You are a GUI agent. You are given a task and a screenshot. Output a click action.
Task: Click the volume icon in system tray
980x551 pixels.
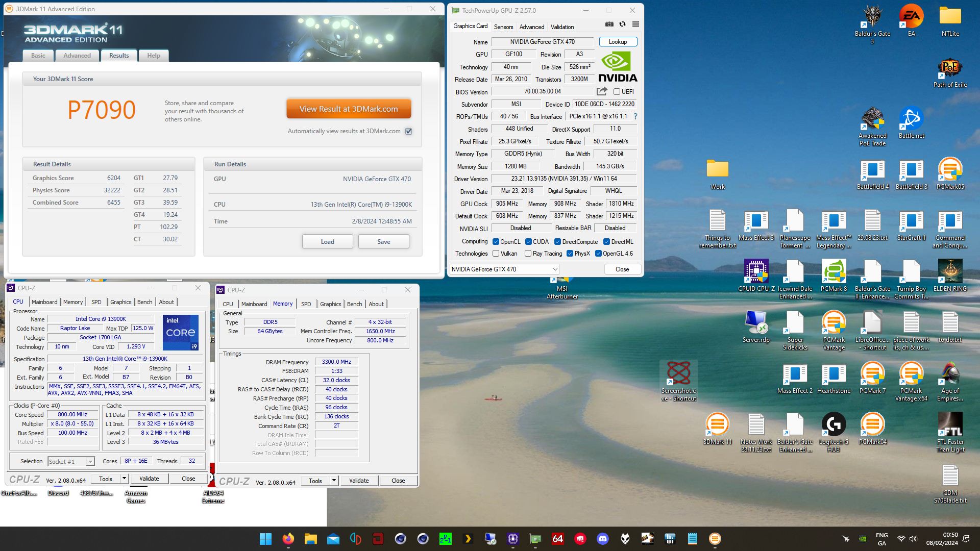pyautogui.click(x=913, y=539)
